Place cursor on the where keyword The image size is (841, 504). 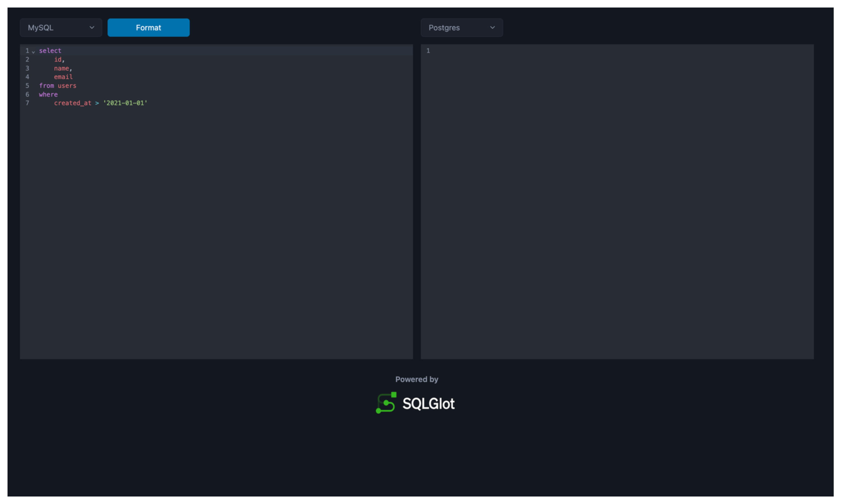click(48, 94)
